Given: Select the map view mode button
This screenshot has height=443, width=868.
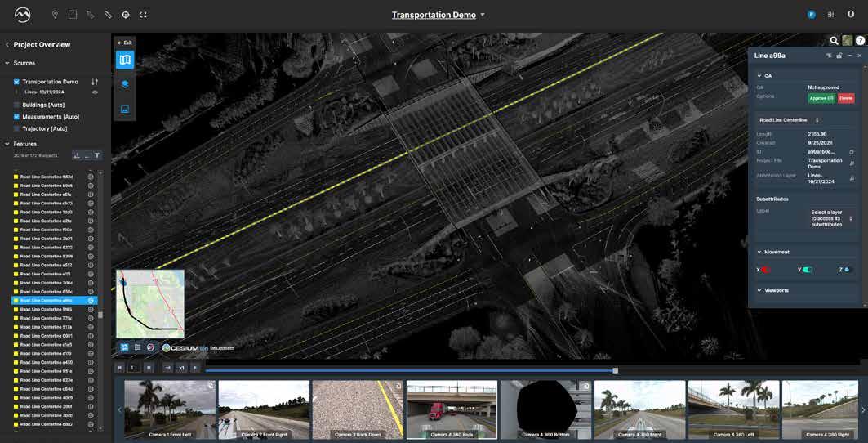Looking at the screenshot, I should (125, 60).
